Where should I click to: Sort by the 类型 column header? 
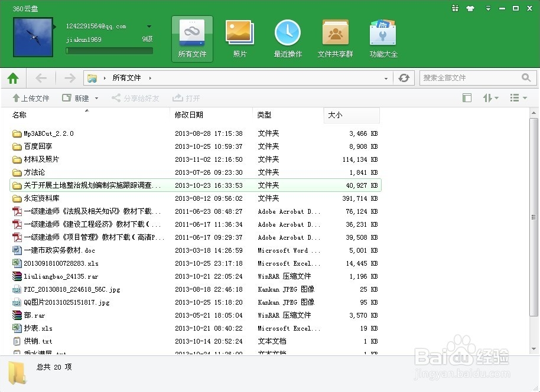pos(264,115)
